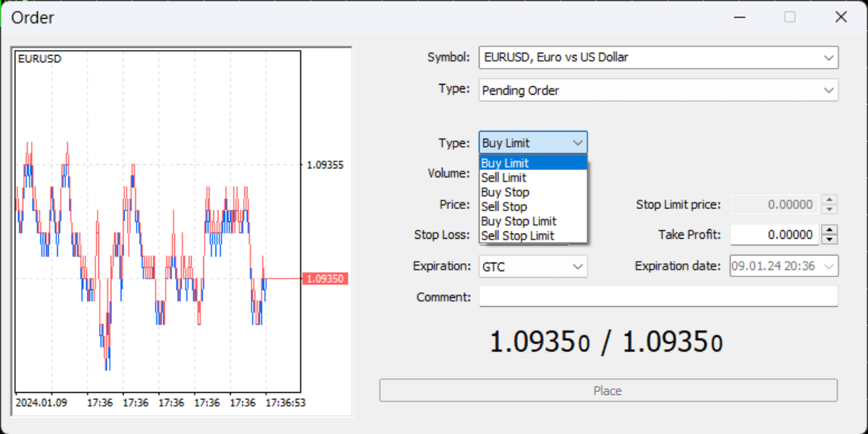Viewport: 868px width, 434px height.
Task: Choose Buy Stop pending order type
Action: tap(505, 192)
